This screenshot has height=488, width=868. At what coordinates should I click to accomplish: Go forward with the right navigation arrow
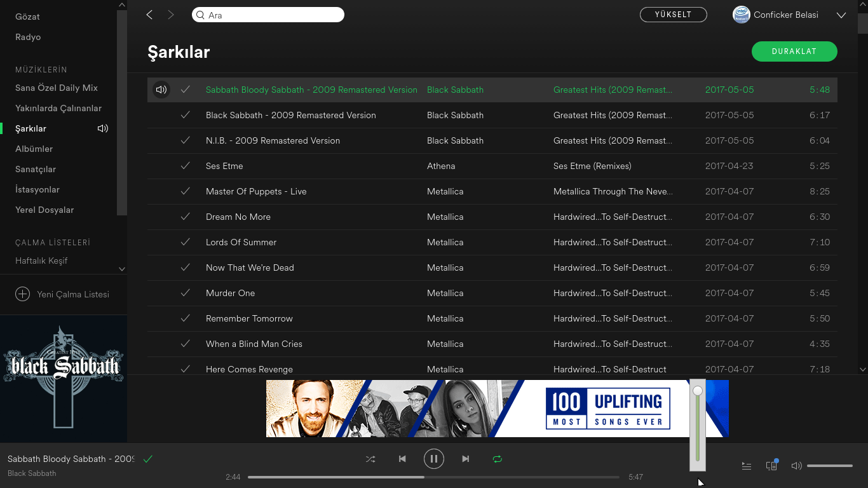[171, 15]
